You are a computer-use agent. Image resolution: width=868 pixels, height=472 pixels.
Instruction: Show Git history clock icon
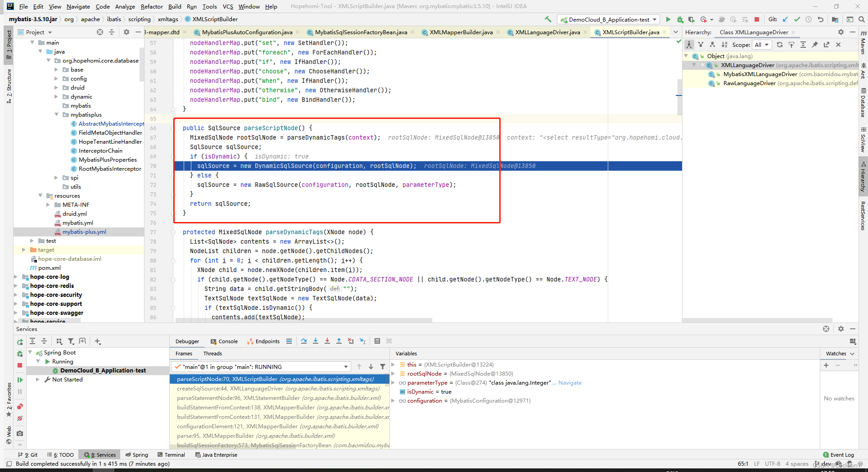pos(809,19)
